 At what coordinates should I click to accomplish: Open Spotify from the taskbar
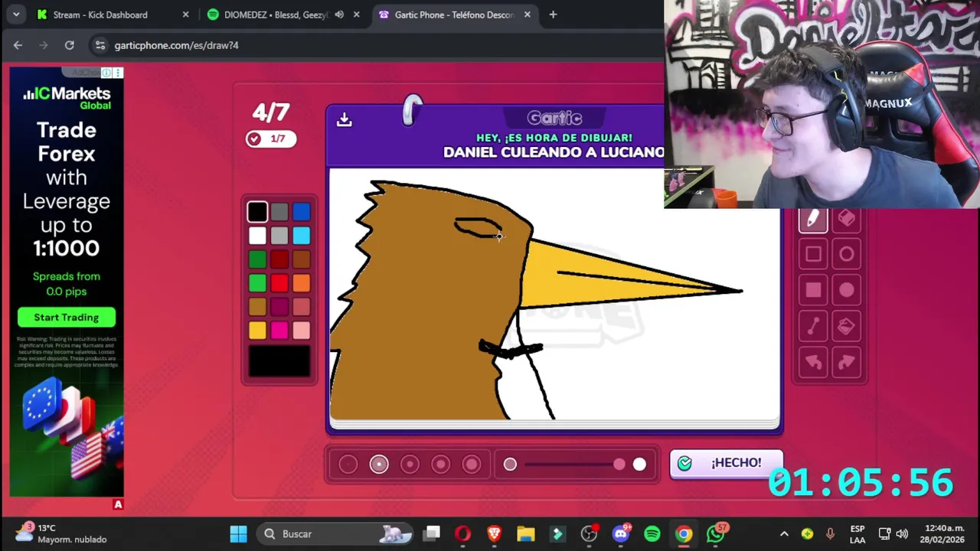click(652, 533)
